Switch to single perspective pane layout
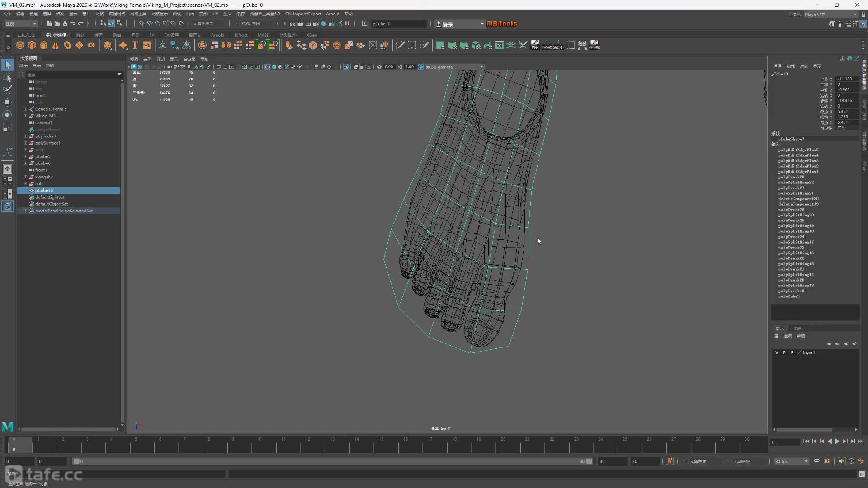868x488 pixels. tap(8, 169)
